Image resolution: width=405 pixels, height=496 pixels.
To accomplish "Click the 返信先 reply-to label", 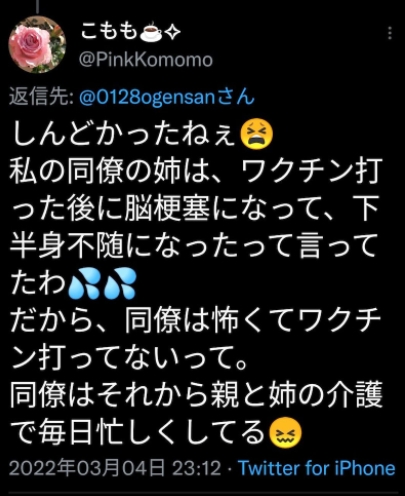I will point(41,97).
